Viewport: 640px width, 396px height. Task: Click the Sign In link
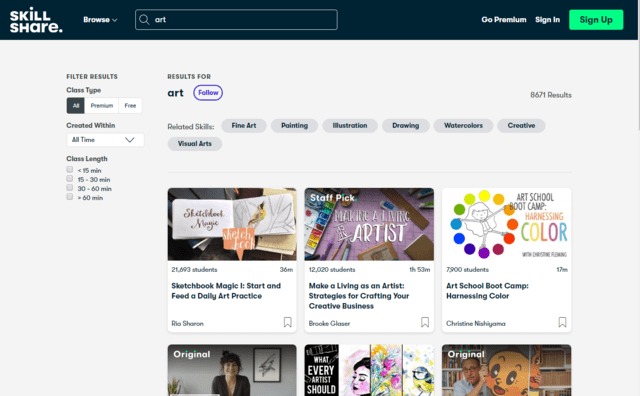coord(547,20)
